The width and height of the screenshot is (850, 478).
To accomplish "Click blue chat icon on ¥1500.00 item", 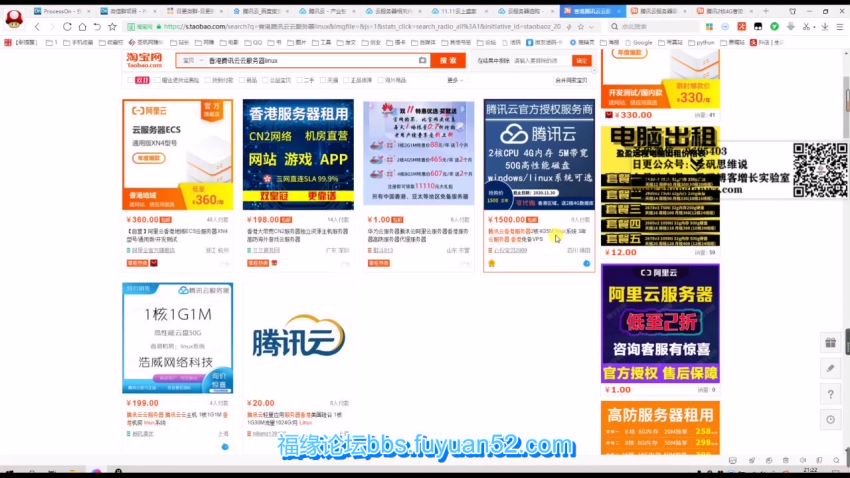I will coord(587,263).
